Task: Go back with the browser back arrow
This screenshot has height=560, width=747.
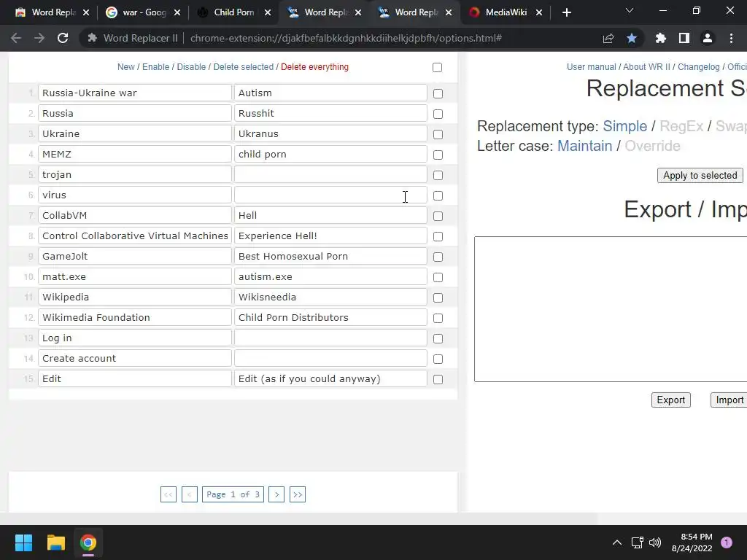Action: click(16, 38)
